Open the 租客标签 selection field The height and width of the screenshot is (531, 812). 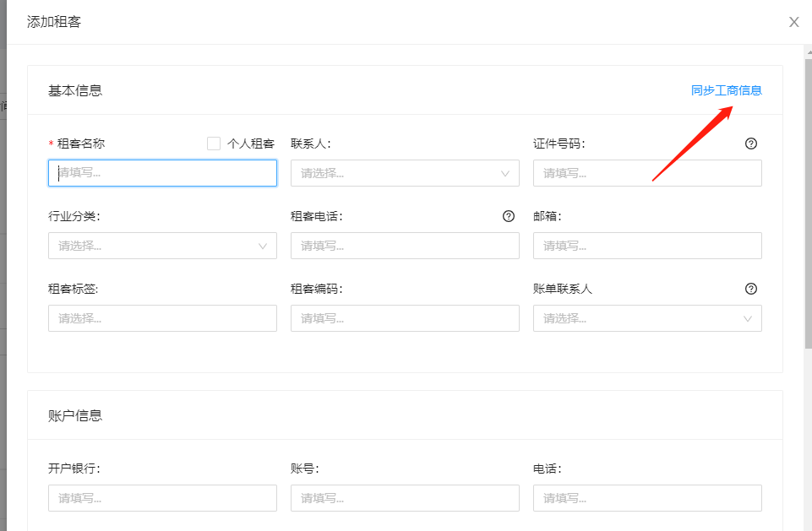click(162, 318)
